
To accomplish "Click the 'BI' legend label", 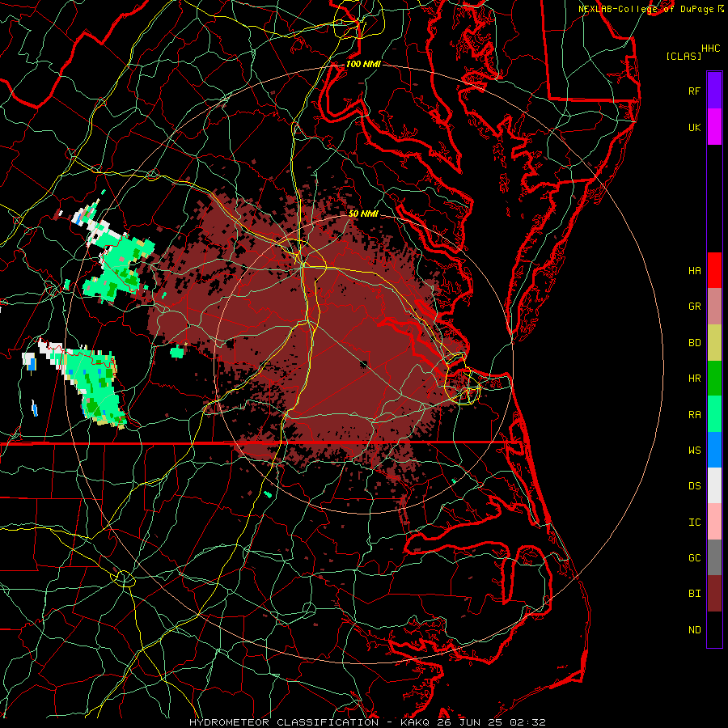I will pos(694,594).
